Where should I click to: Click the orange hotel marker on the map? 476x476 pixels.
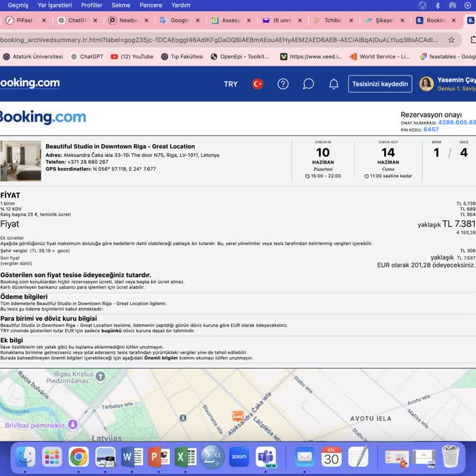[238, 415]
